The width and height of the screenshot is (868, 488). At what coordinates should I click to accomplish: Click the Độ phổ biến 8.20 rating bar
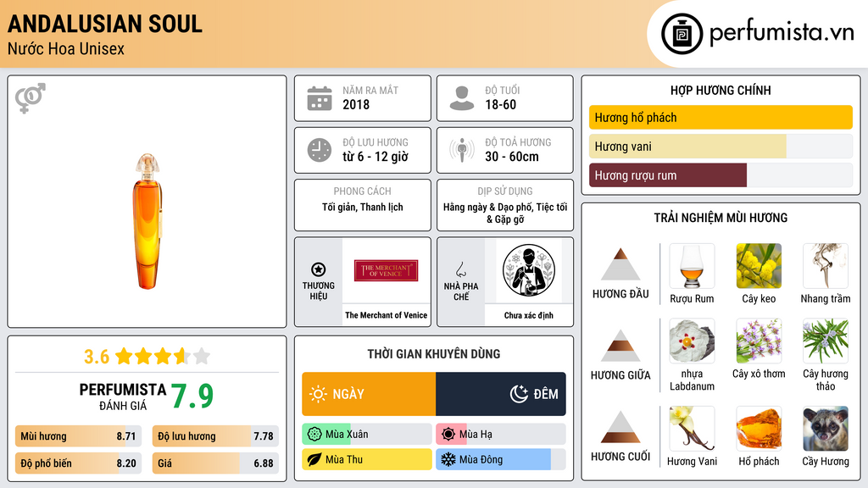79,463
